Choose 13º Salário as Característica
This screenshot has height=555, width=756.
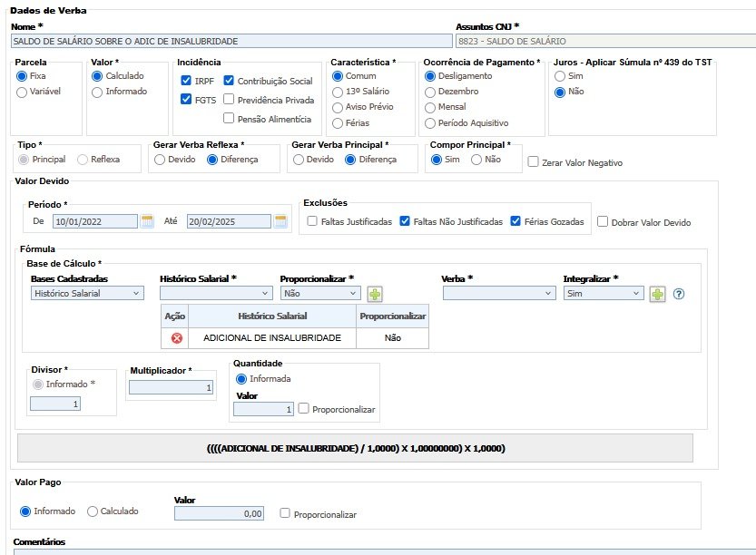[x=338, y=92]
